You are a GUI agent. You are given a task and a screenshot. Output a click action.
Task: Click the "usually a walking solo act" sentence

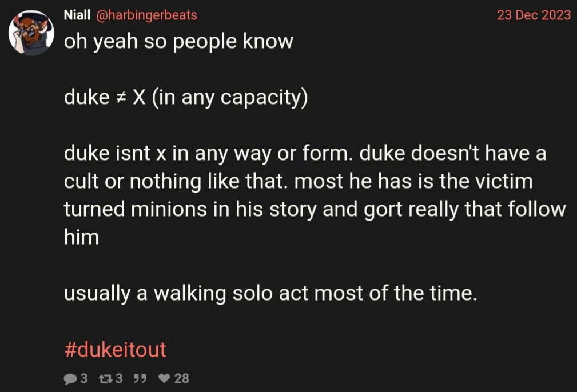pyautogui.click(x=270, y=294)
